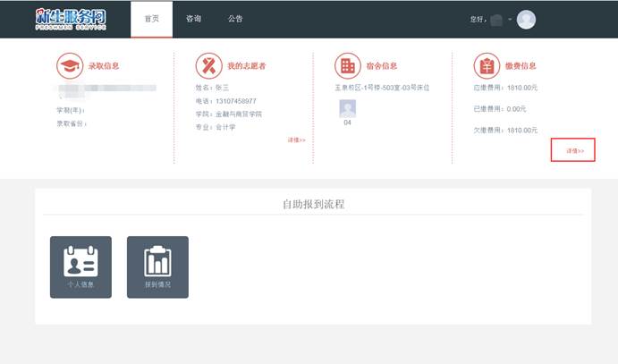This screenshot has width=618, height=364.
Task: Click the 姓名: 张三 line
Action: pos(212,88)
